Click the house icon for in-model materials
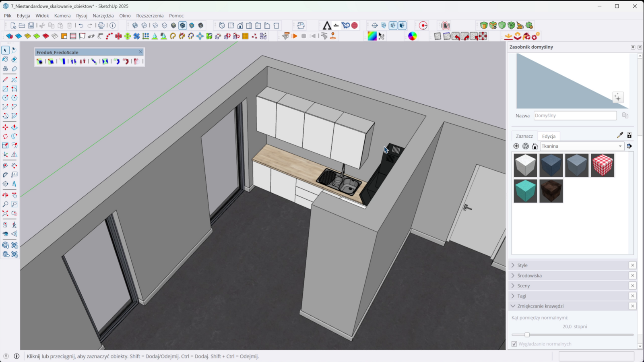The width and height of the screenshot is (644, 362). tap(535, 146)
